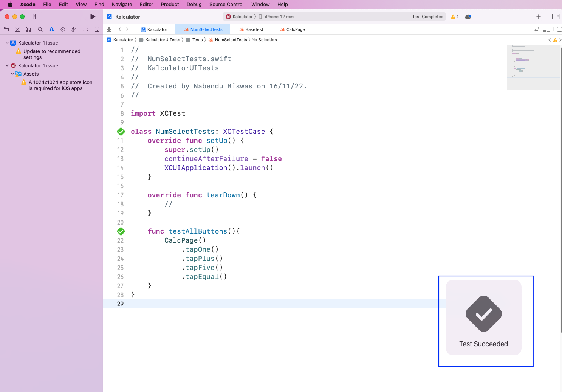The width and height of the screenshot is (562, 392).
Task: Select the issue navigator warning icon
Action: [51, 29]
